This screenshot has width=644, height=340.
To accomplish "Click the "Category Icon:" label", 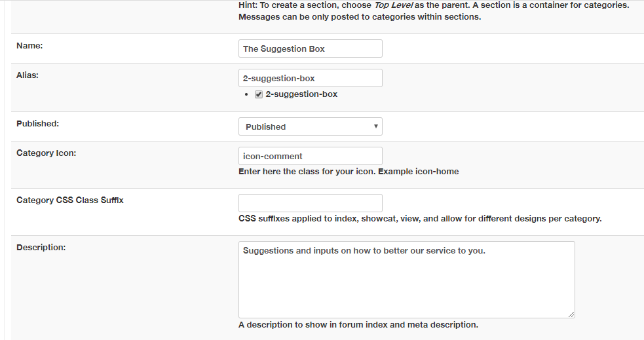I will coord(46,153).
